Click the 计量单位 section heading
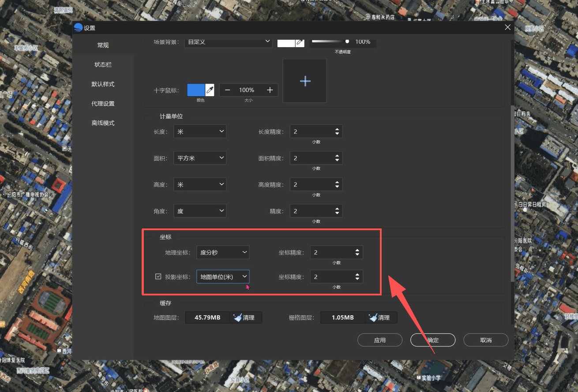This screenshot has width=578, height=392. coord(171,116)
